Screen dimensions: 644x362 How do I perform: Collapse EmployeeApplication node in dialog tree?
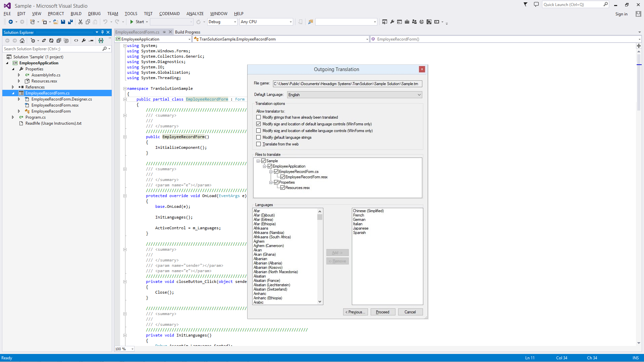click(x=264, y=166)
